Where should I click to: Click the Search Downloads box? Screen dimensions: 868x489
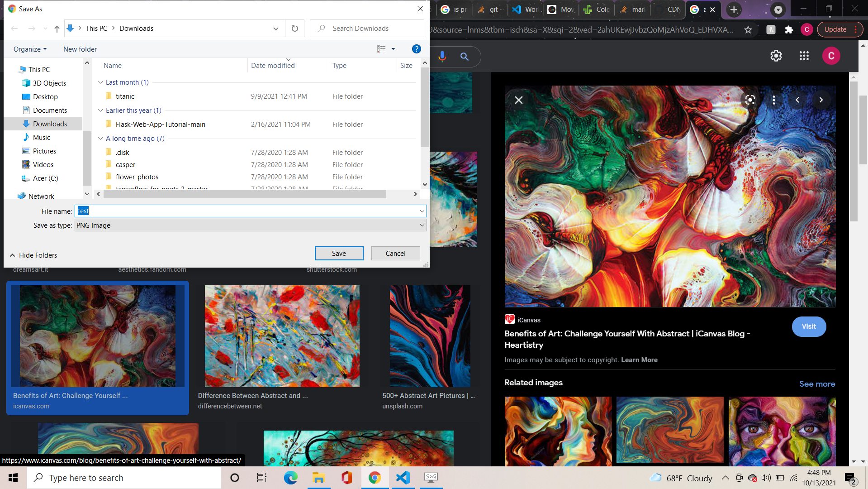point(367,29)
